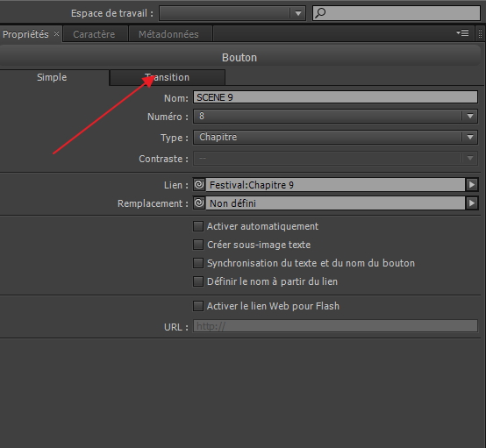Enable Activer automatiquement checkbox
This screenshot has width=486, height=448.
[198, 226]
